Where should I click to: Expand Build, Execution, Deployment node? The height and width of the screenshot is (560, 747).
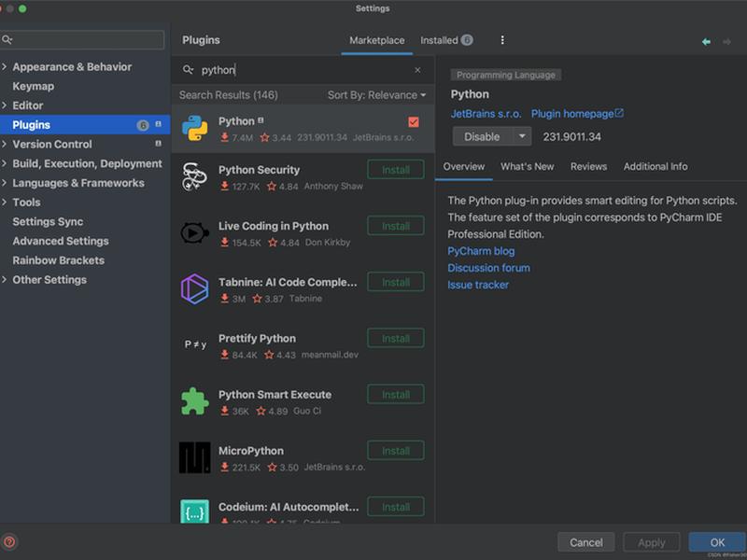pyautogui.click(x=5, y=163)
